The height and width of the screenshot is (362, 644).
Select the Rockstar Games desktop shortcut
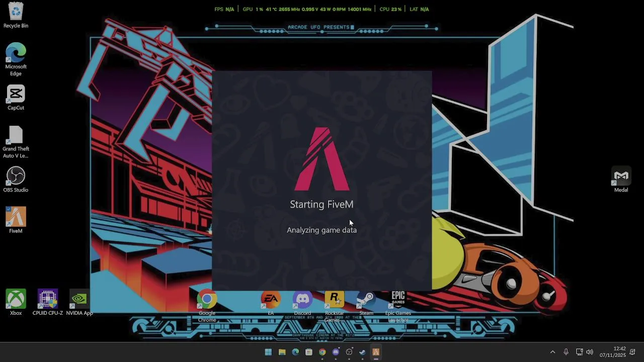coord(334,306)
